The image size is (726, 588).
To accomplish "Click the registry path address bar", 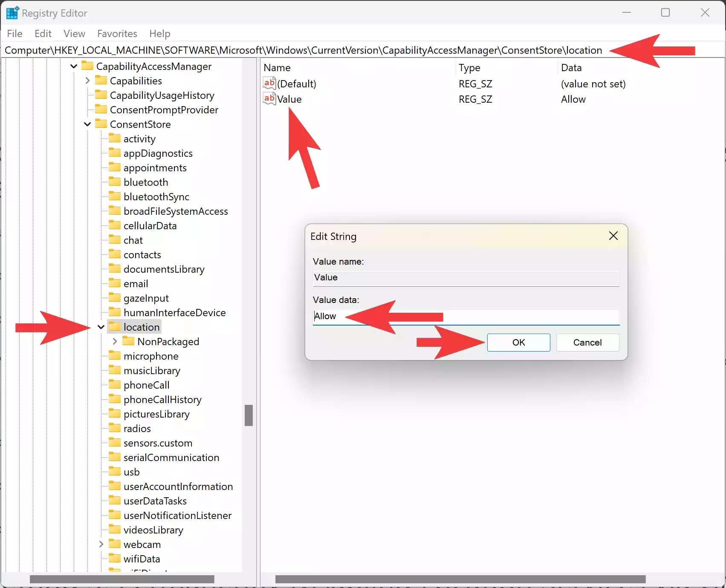I will tap(362, 50).
